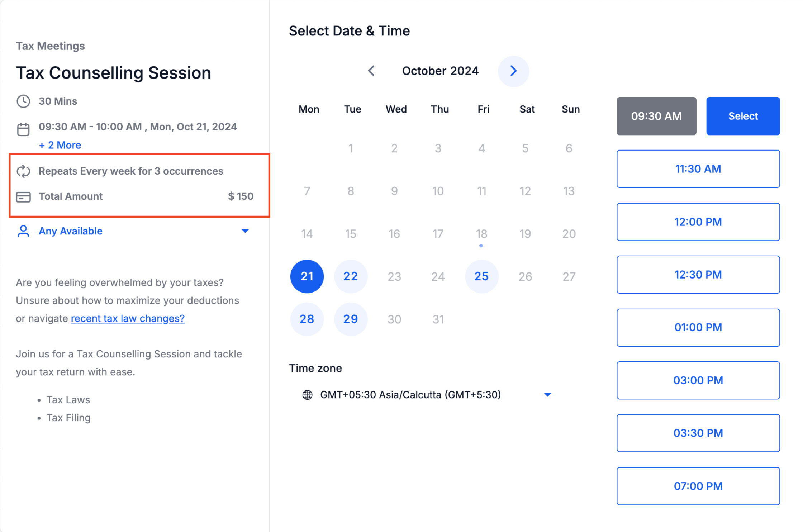Screen dimensions: 803x532
Task: Click the person icon beside Any Available
Action: [23, 231]
